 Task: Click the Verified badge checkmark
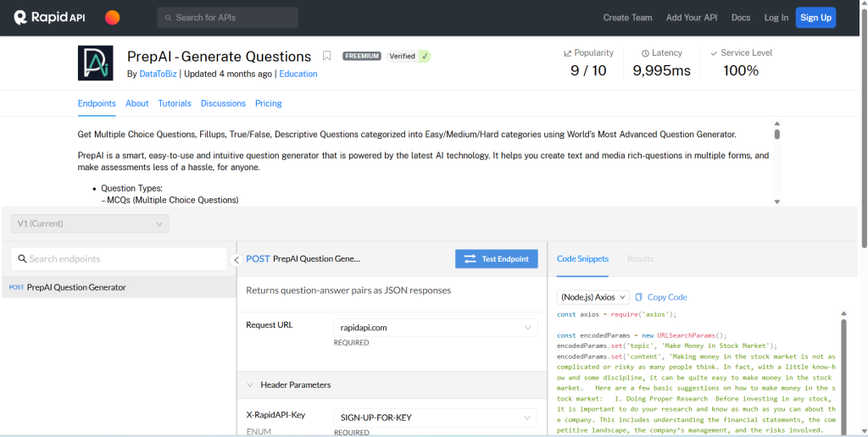coord(425,56)
